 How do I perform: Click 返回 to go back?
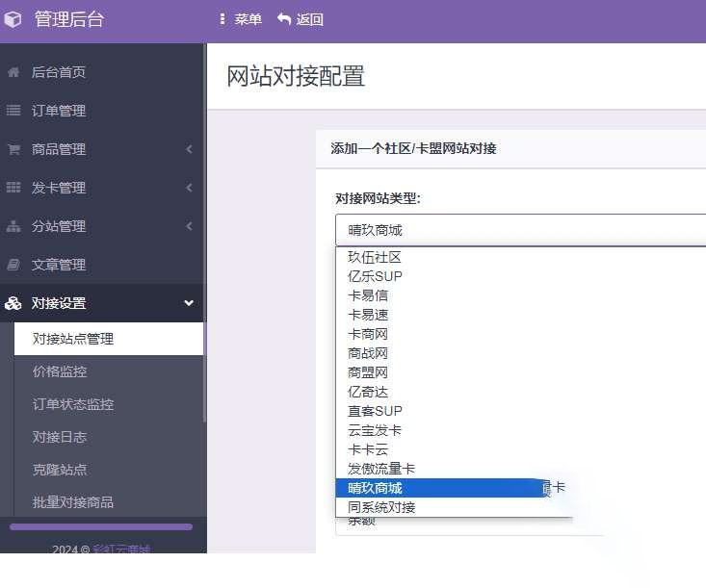pyautogui.click(x=300, y=19)
